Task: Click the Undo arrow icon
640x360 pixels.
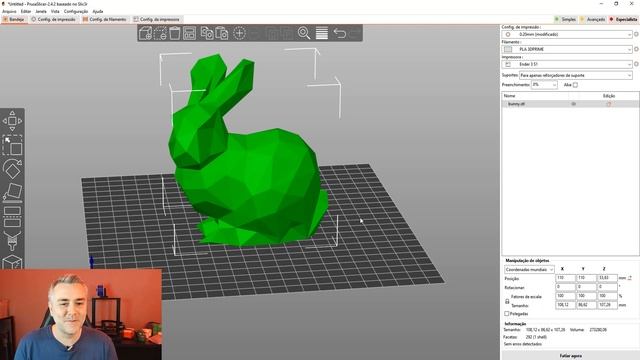Action: (340, 33)
